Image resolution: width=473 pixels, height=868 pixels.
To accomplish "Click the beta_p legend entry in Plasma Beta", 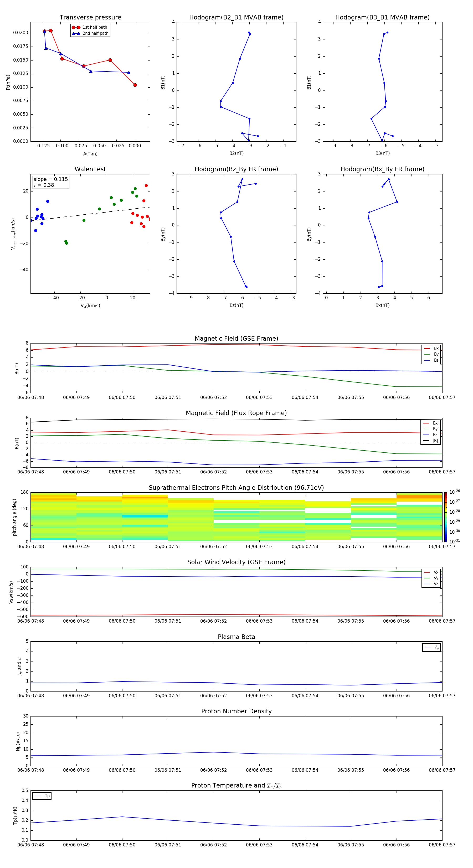I will (x=431, y=647).
